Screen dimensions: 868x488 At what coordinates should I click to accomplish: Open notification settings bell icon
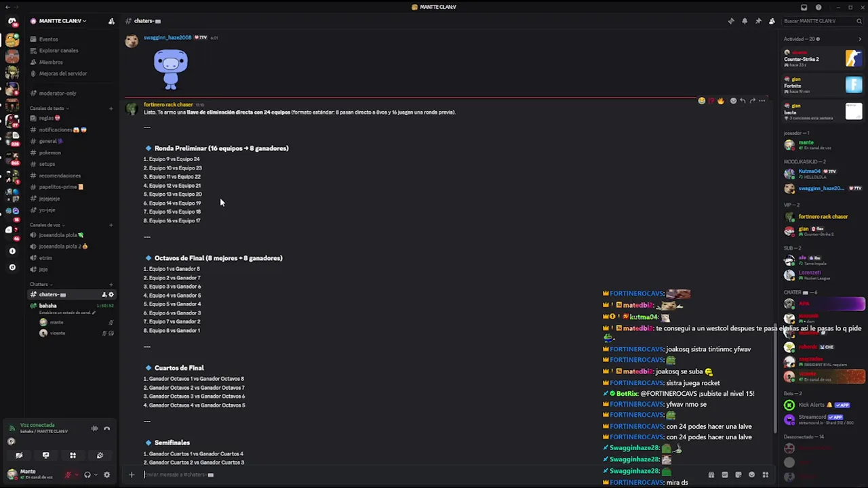(745, 21)
